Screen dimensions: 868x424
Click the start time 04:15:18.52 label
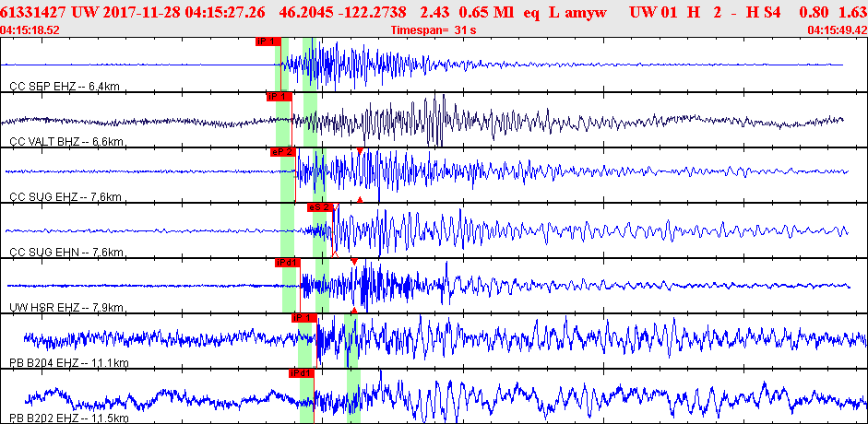click(x=30, y=29)
